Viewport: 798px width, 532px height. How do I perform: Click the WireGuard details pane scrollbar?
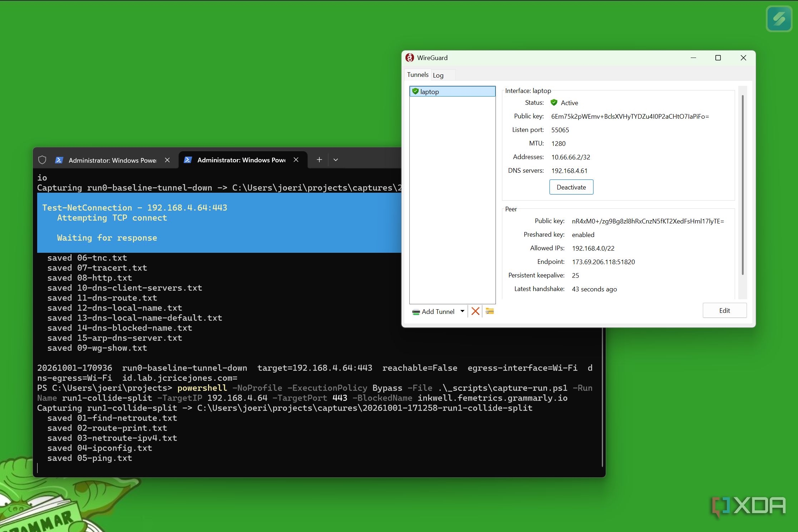pyautogui.click(x=743, y=184)
